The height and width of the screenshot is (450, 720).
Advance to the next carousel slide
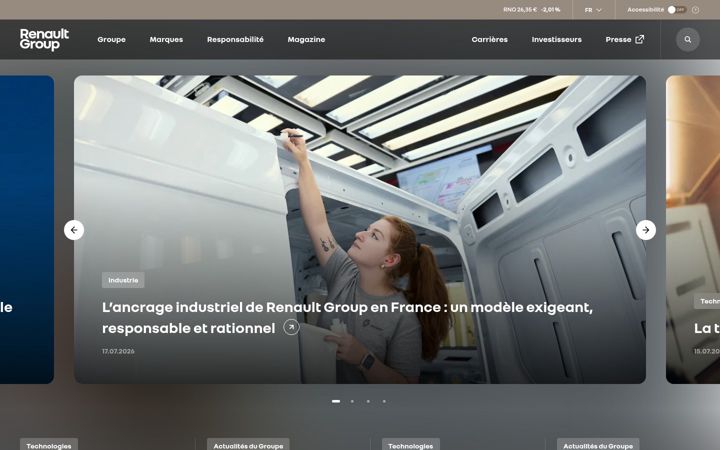tap(646, 230)
